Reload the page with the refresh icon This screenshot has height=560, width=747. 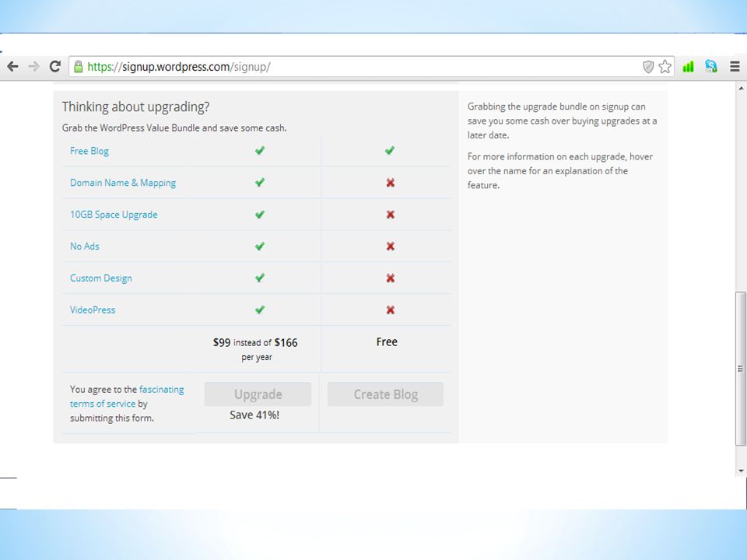pyautogui.click(x=55, y=67)
